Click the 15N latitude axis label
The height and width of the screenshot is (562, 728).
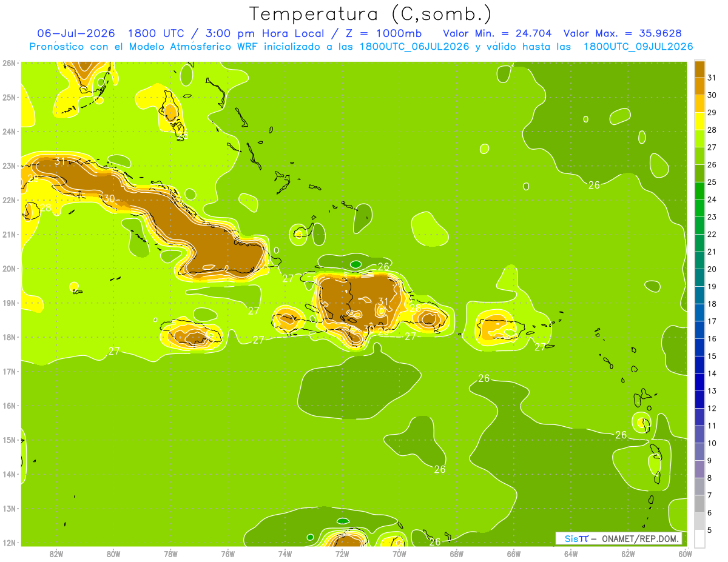point(9,440)
